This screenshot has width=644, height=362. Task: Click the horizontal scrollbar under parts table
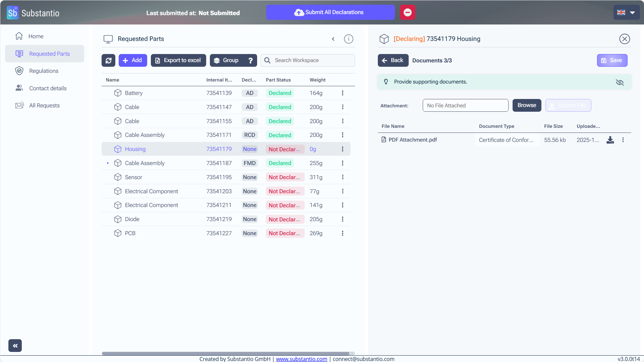coord(225,353)
